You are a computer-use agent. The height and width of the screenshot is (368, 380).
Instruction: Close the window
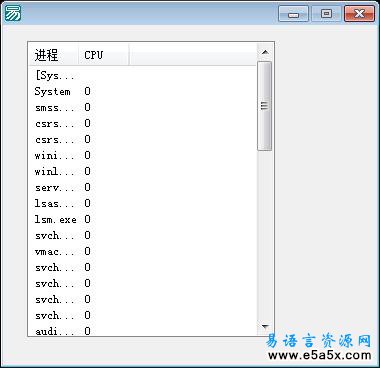tap(359, 14)
